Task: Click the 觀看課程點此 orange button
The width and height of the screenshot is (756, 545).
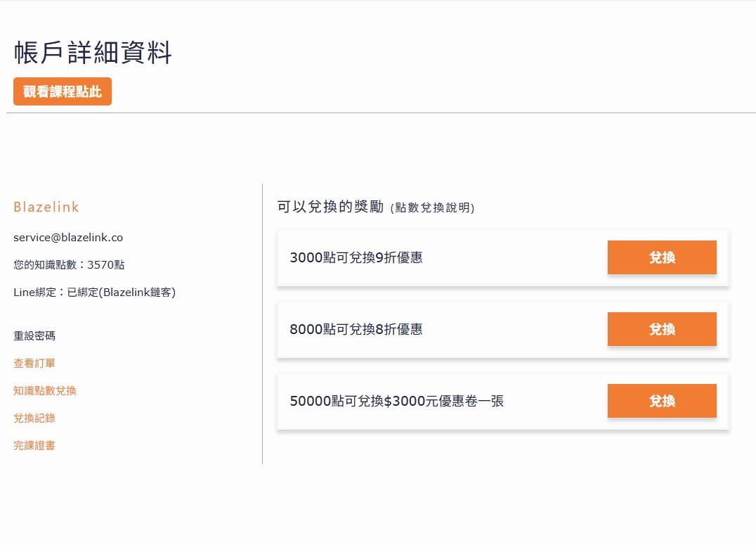Action: pyautogui.click(x=63, y=91)
